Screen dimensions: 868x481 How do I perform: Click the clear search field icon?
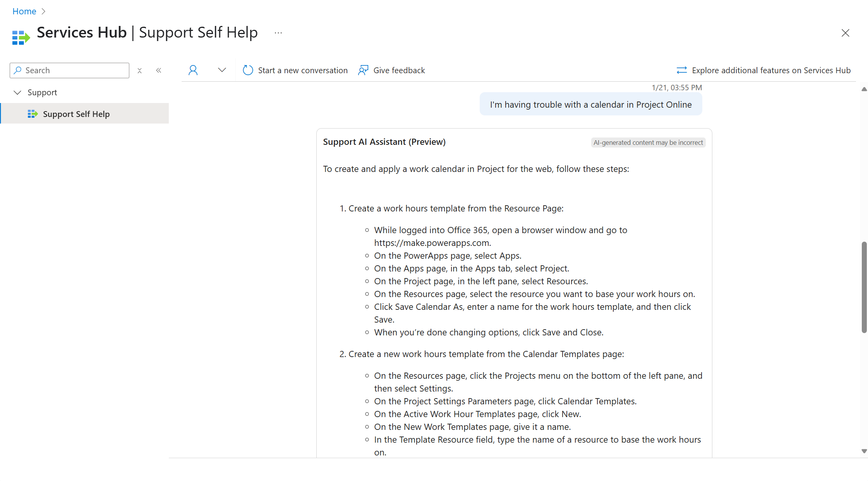(x=139, y=70)
